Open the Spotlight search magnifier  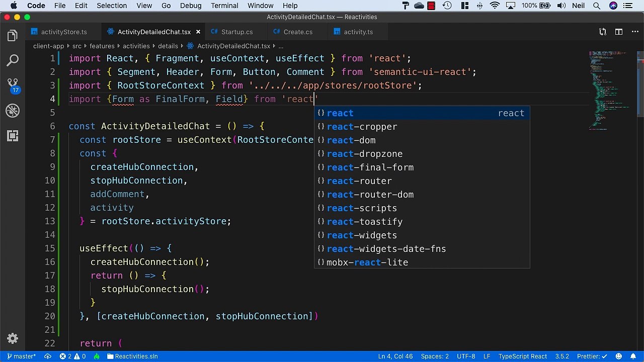[x=596, y=6]
